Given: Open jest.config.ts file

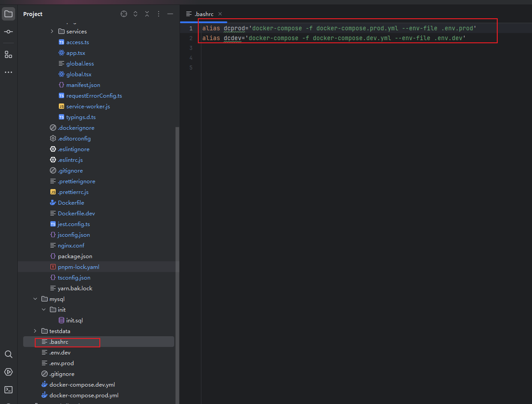Looking at the screenshot, I should coord(74,224).
